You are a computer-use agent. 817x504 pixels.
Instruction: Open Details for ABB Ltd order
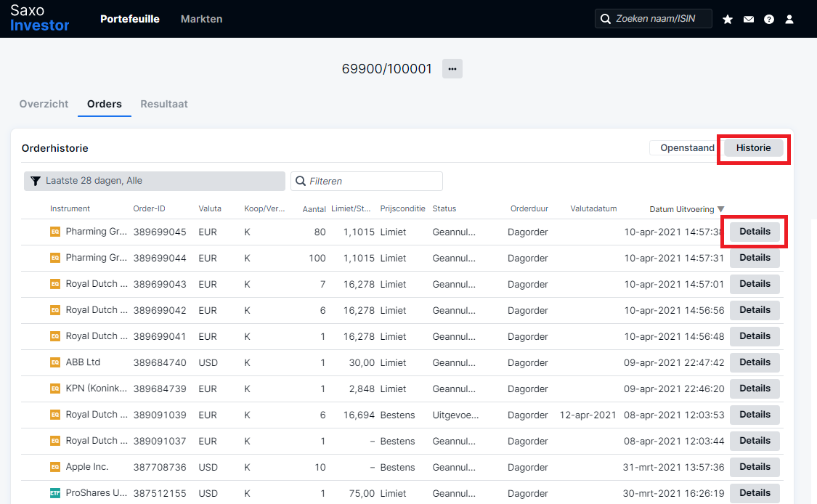coord(755,362)
